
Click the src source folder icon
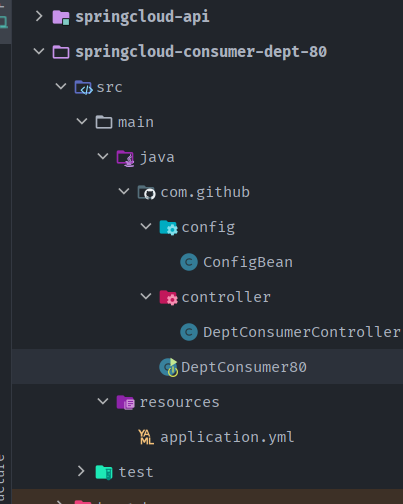(x=83, y=87)
